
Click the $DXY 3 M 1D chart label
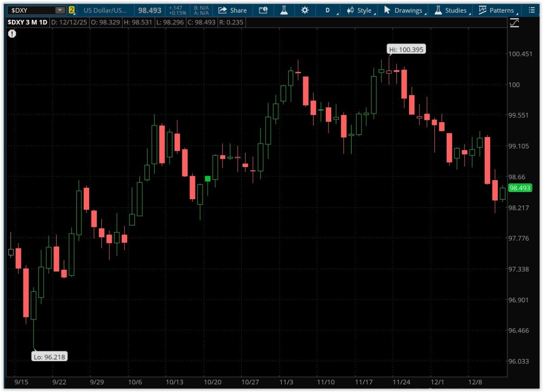pyautogui.click(x=28, y=22)
